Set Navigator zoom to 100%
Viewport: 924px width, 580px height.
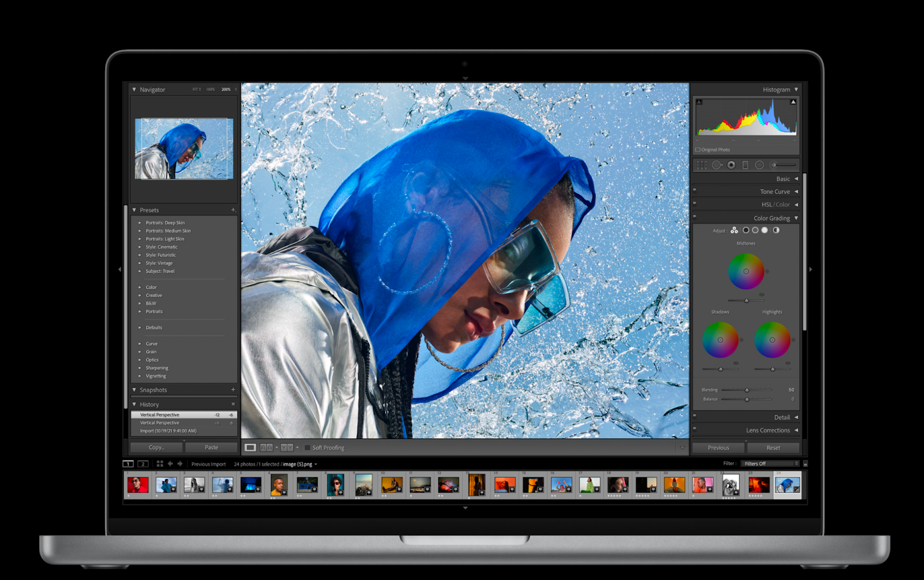(x=211, y=89)
